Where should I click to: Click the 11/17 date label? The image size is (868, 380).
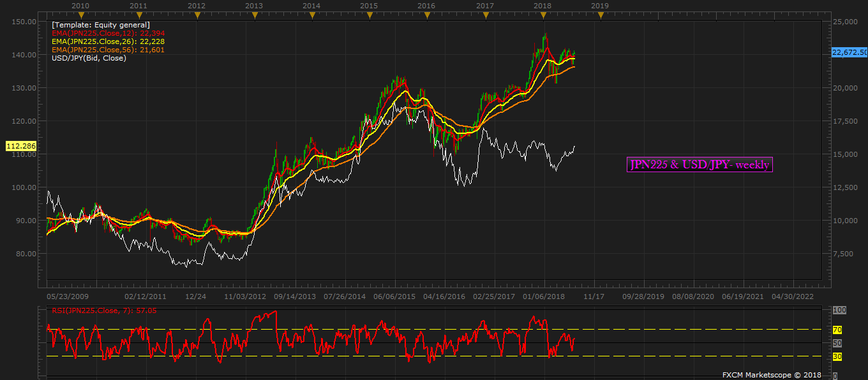point(594,296)
